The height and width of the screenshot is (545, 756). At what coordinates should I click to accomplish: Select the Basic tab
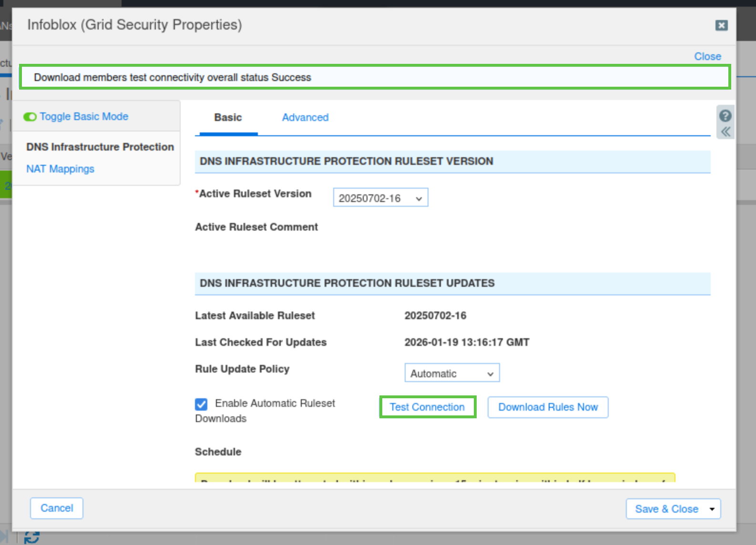[x=228, y=117]
